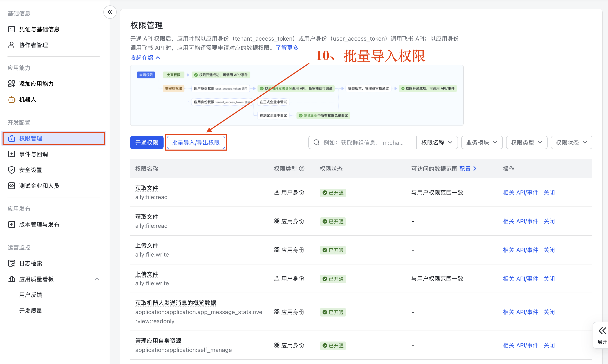
Task: Go to 版本管理与发布 menu item
Action: 54,224
